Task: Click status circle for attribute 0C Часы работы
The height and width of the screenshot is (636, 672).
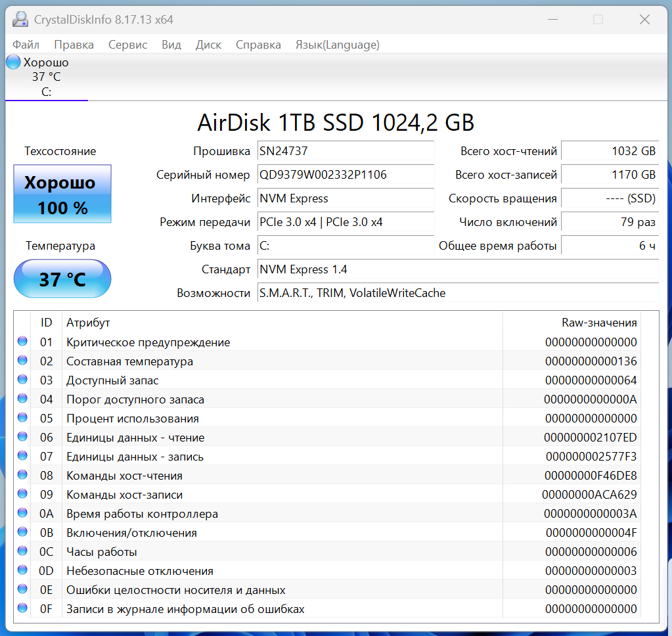Action: pyautogui.click(x=22, y=551)
